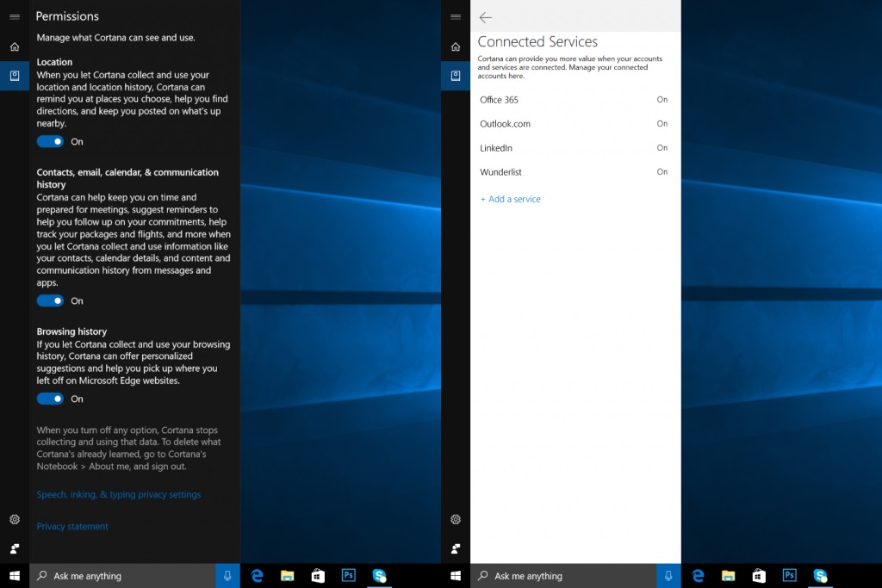Open the Notebook icon beside Connected Services
This screenshot has width=882, height=588.
(456, 76)
